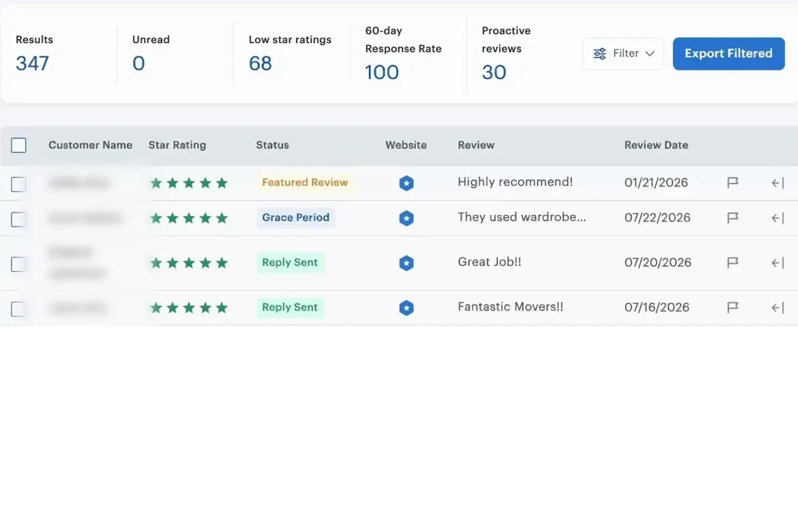The height and width of the screenshot is (532, 798).
Task: Click star rating of Great Job!! review
Action: (x=189, y=263)
